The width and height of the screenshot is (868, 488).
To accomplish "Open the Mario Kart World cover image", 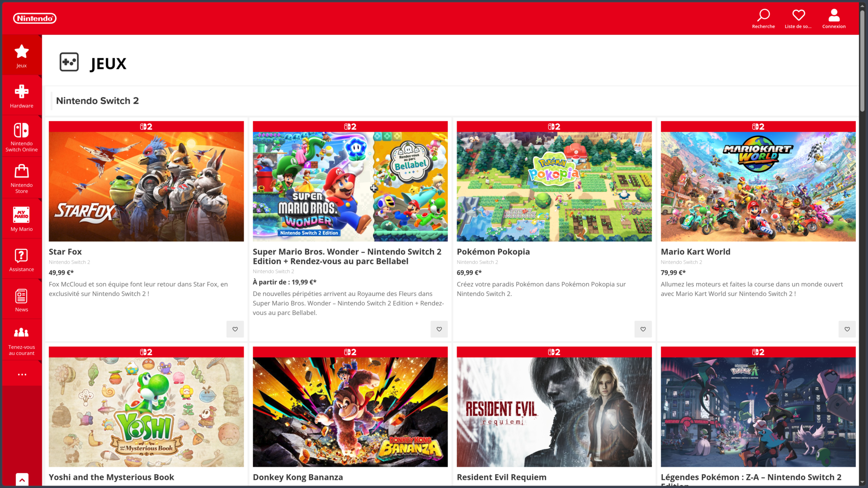I will 758,187.
